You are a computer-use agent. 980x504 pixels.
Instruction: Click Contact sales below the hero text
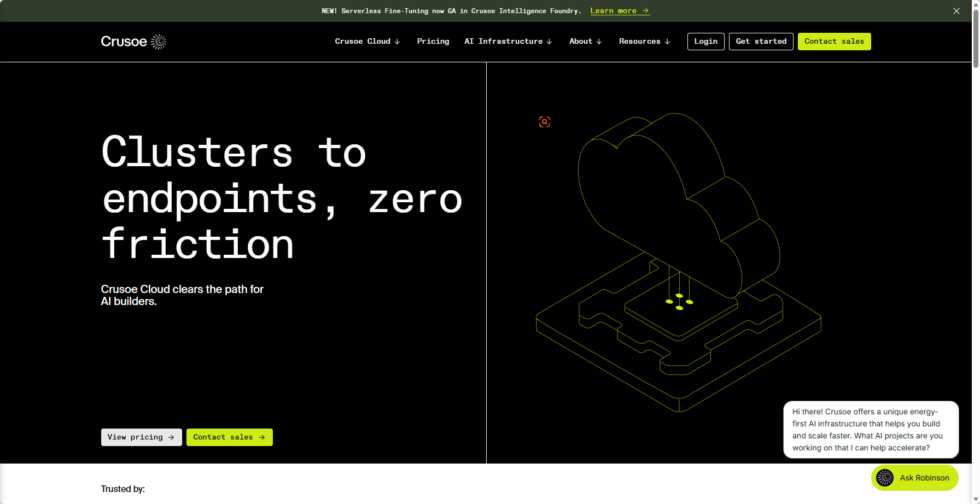pos(230,437)
